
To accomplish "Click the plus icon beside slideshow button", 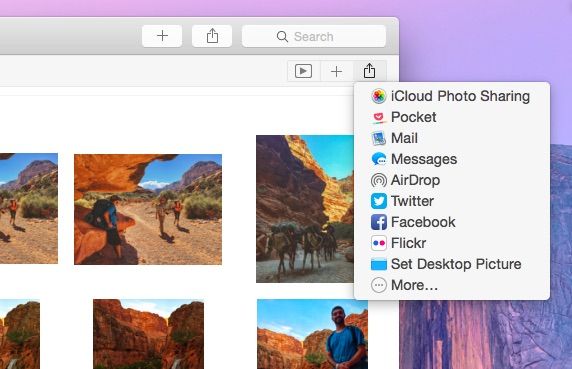I will 336,71.
